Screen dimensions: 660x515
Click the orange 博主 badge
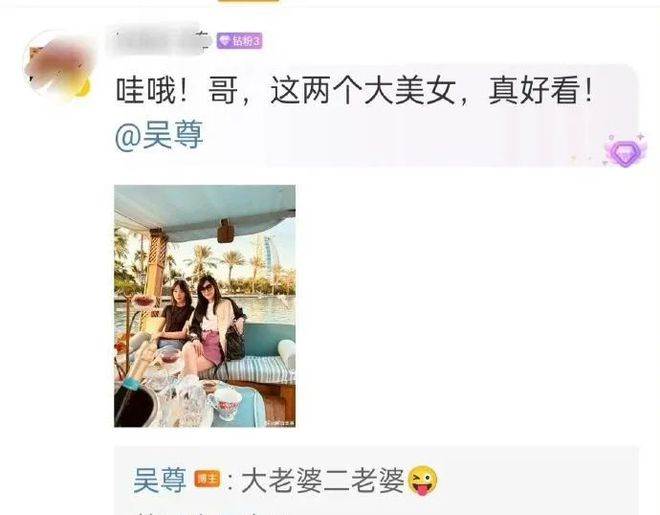[207, 479]
